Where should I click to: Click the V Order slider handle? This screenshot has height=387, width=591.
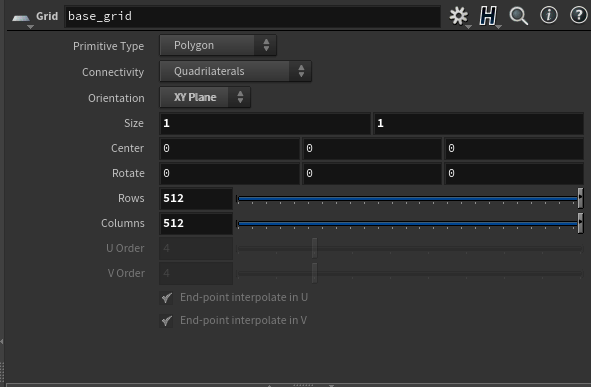click(x=314, y=273)
